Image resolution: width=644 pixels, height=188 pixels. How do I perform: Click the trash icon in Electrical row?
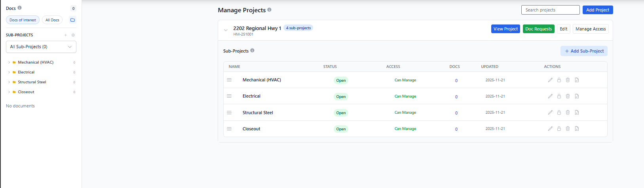click(568, 96)
